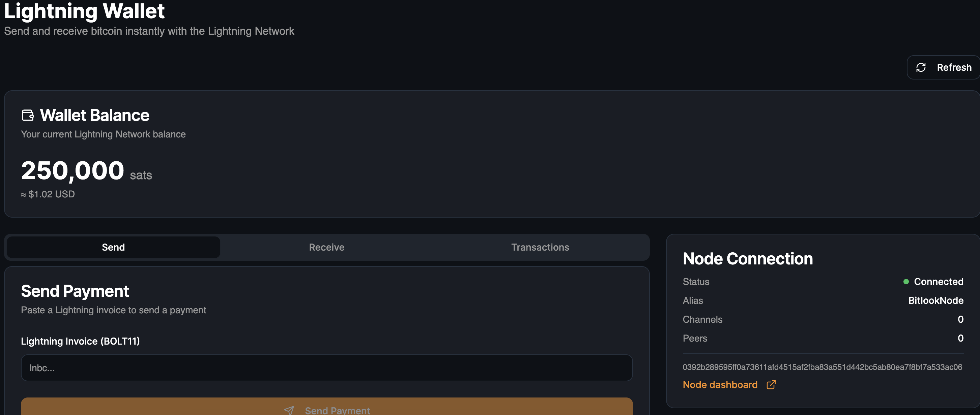980x415 pixels.
Task: Click the Wallet Balance heading
Action: click(x=94, y=115)
